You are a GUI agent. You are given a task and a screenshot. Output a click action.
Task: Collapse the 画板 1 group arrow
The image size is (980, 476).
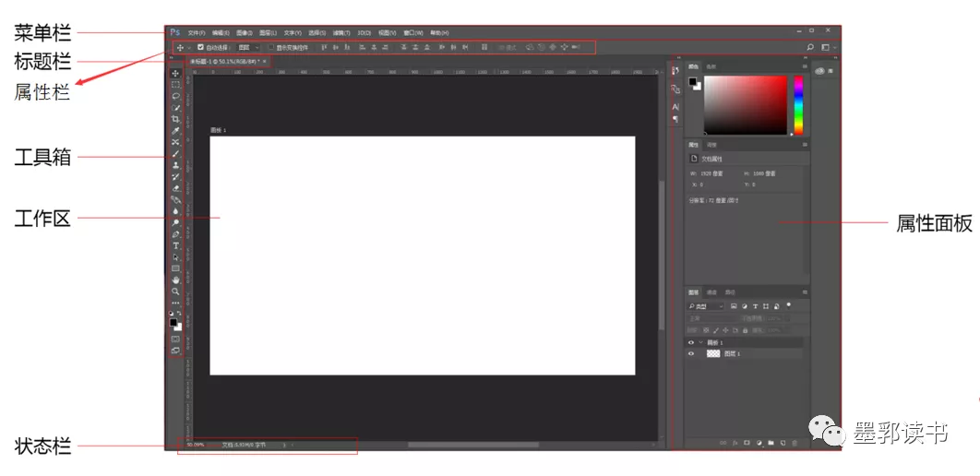[699, 342]
